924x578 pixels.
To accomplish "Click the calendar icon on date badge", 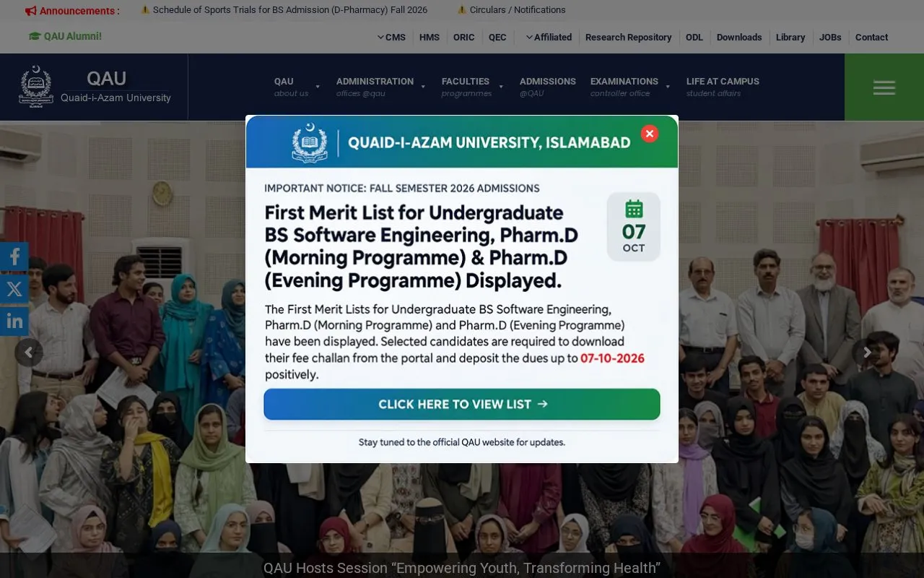I will (634, 209).
